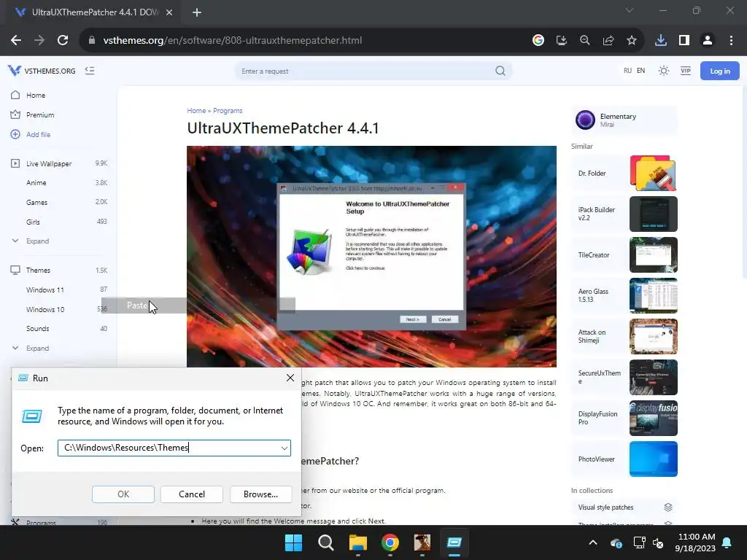Bookmark this page with the star icon
The height and width of the screenshot is (560, 747).
pos(632,41)
